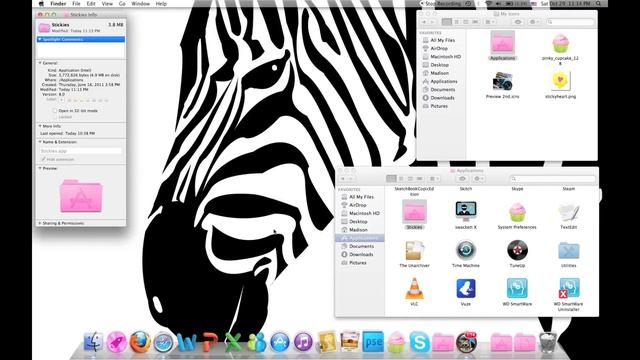Open the File menu
The width and height of the screenshot is (640, 360).
76,3
